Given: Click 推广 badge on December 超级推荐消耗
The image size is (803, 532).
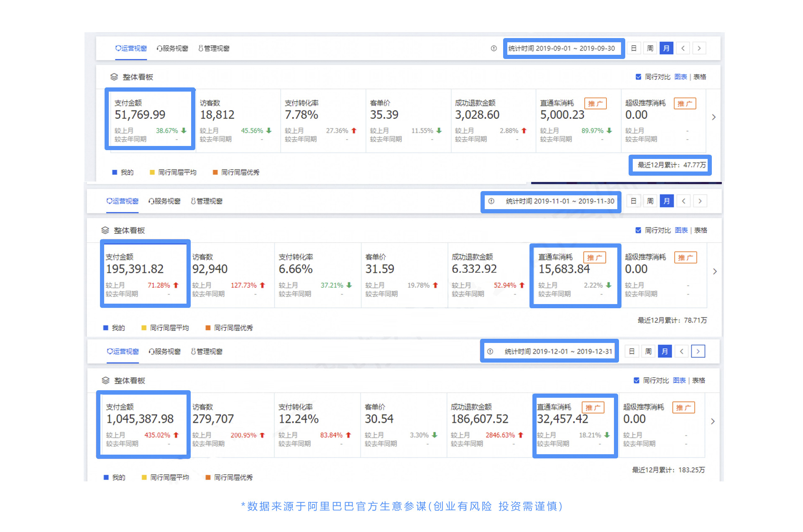Looking at the screenshot, I should [683, 407].
